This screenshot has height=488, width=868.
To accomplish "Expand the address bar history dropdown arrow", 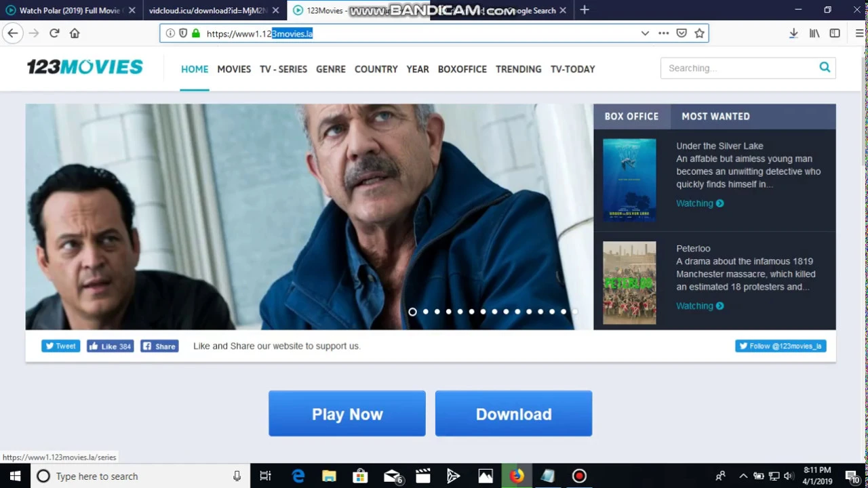I will [645, 33].
